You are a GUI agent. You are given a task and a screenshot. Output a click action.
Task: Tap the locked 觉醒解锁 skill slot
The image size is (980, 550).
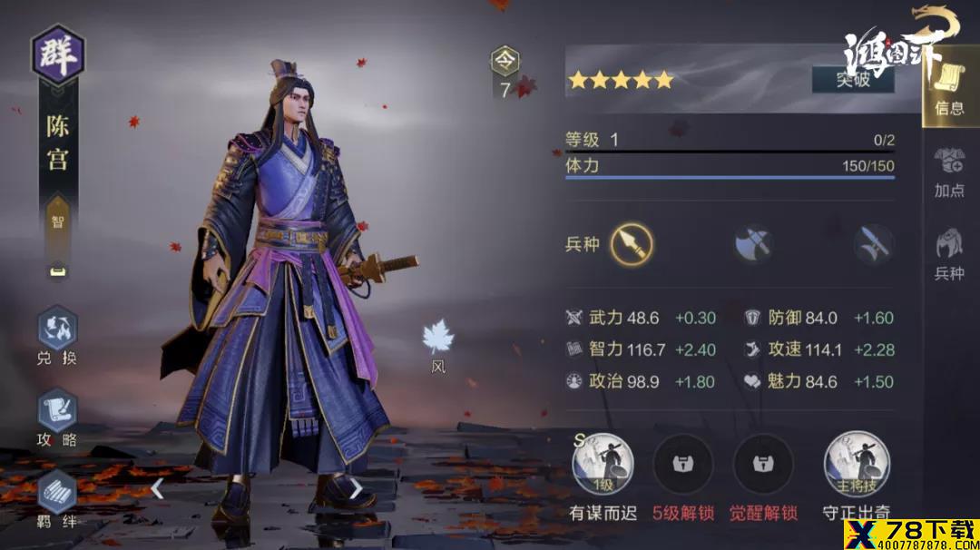[762, 465]
